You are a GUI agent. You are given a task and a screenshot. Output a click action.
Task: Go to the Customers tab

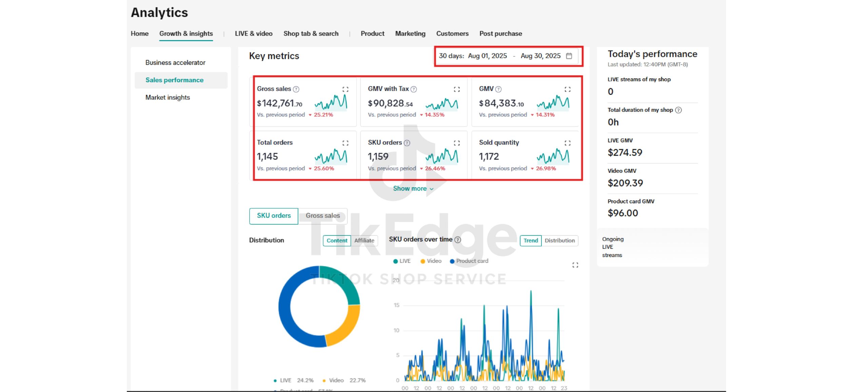click(x=452, y=34)
